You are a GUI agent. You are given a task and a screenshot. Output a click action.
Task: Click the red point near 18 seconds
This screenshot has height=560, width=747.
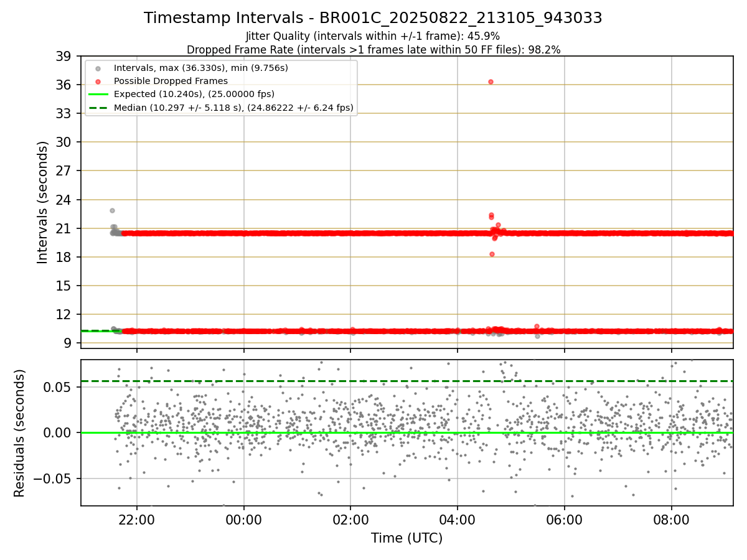point(492,254)
